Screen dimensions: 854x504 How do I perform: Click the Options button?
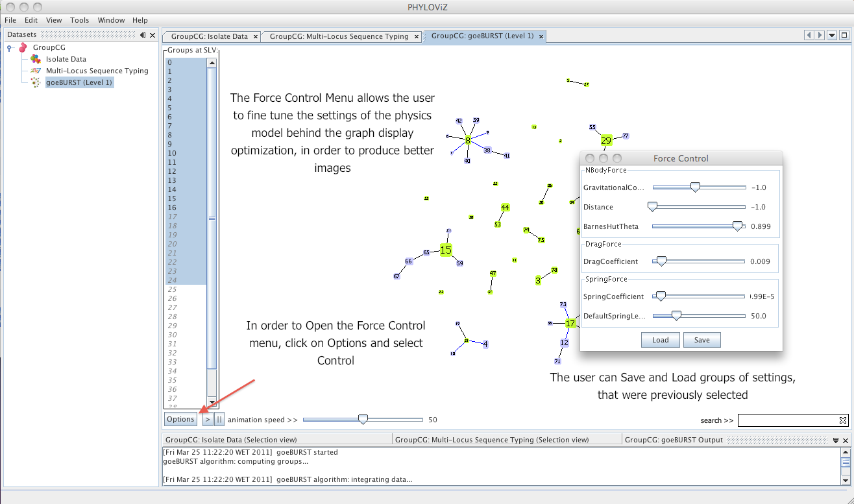tap(180, 419)
